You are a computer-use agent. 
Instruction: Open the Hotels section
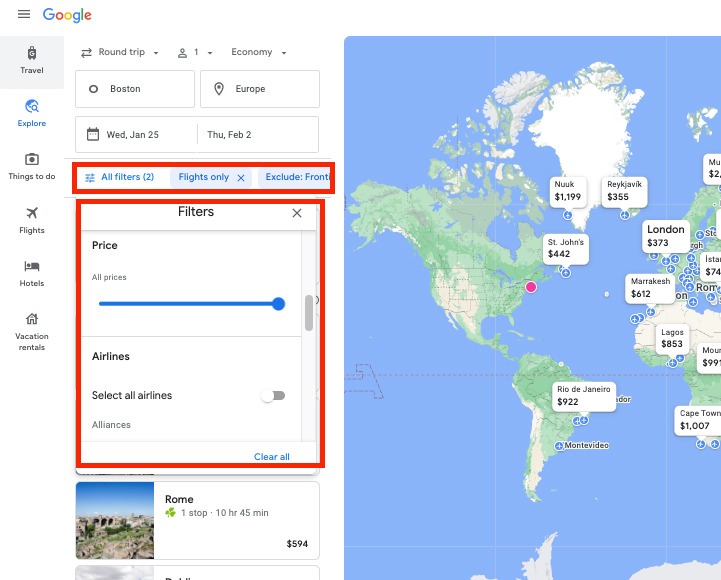pos(32,273)
